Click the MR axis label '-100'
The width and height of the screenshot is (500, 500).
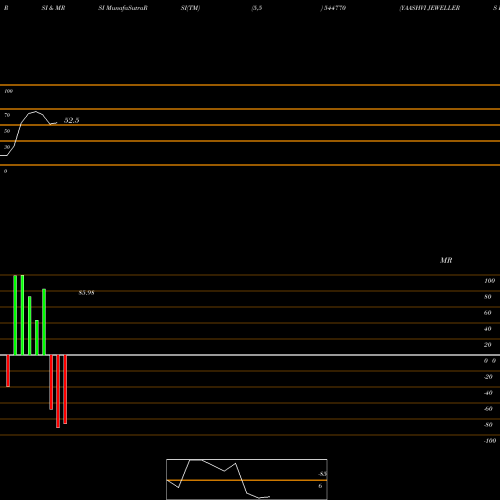coord(490,441)
